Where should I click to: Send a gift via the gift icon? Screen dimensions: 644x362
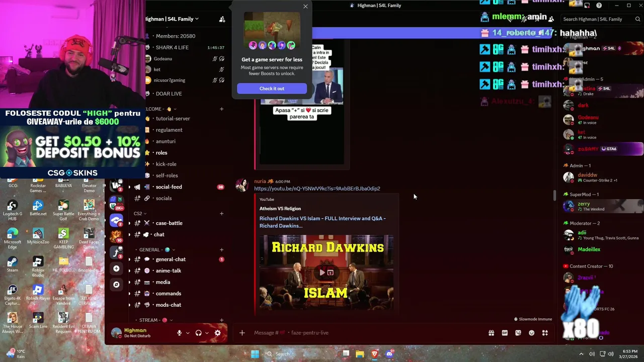click(x=491, y=333)
